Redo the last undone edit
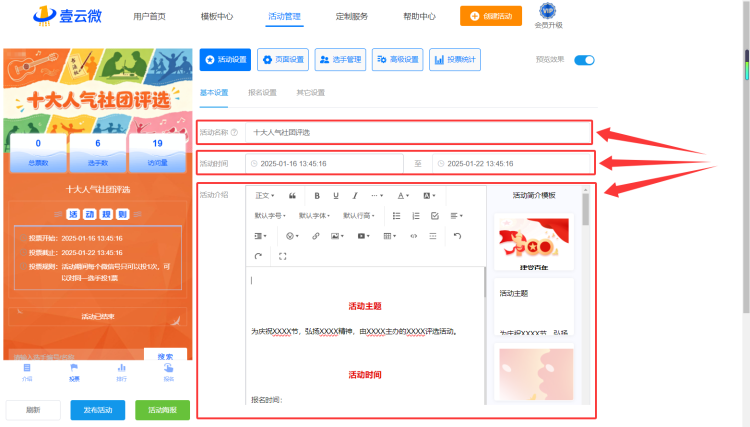This screenshot has height=427, width=750. (258, 256)
